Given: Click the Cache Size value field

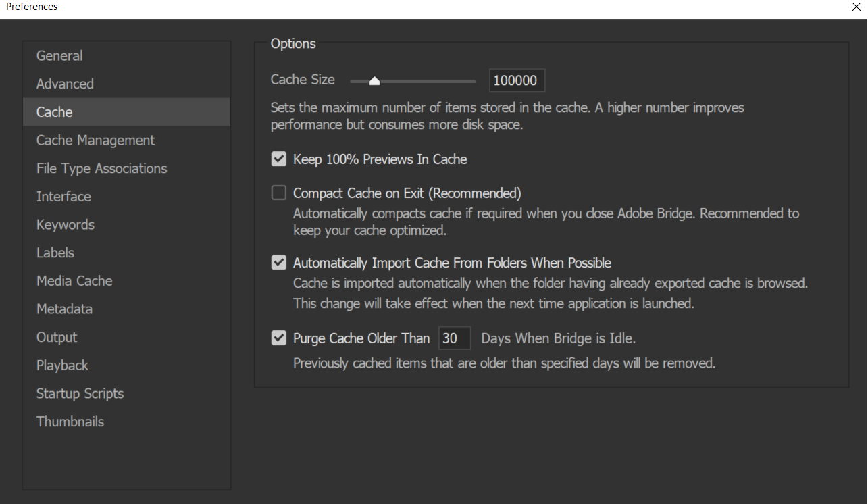Looking at the screenshot, I should [516, 80].
